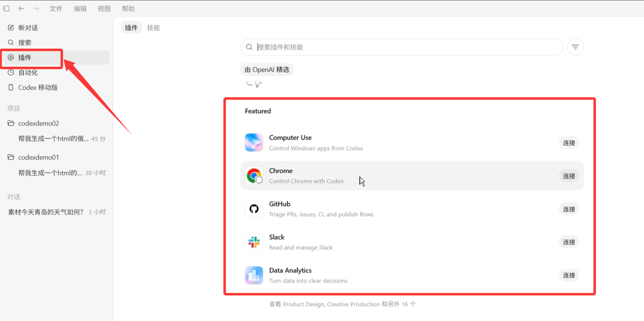The image size is (644, 321).
Task: Open the Chrome plugin entry
Action: click(412, 176)
